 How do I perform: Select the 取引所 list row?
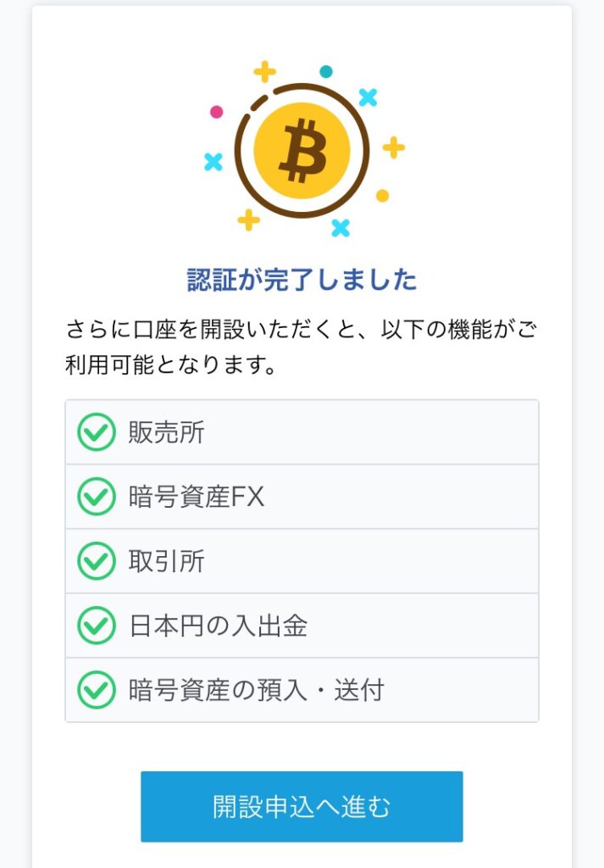click(x=302, y=561)
